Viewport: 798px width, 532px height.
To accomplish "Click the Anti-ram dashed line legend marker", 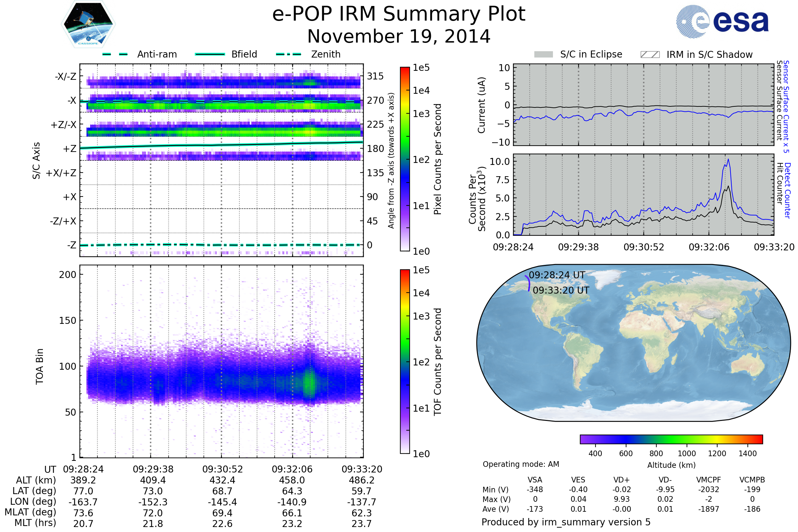I will tap(115, 54).
